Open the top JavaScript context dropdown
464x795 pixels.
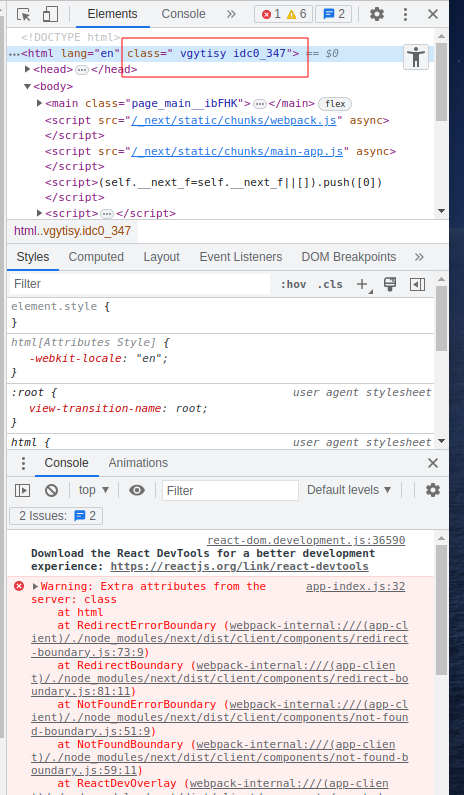click(x=94, y=490)
